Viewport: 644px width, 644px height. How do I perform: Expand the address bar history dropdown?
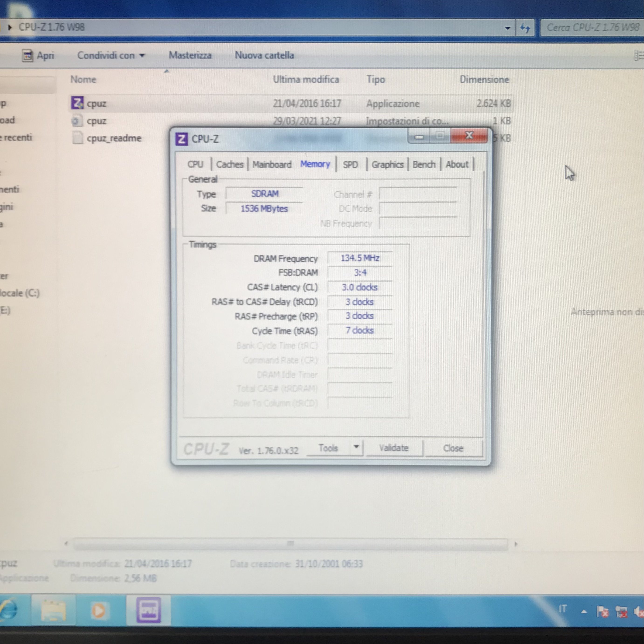(508, 28)
